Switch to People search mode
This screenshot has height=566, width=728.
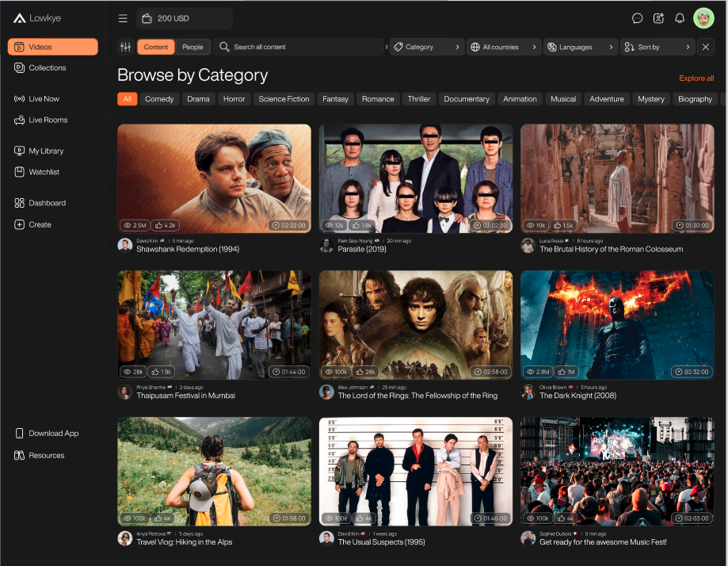(x=192, y=47)
